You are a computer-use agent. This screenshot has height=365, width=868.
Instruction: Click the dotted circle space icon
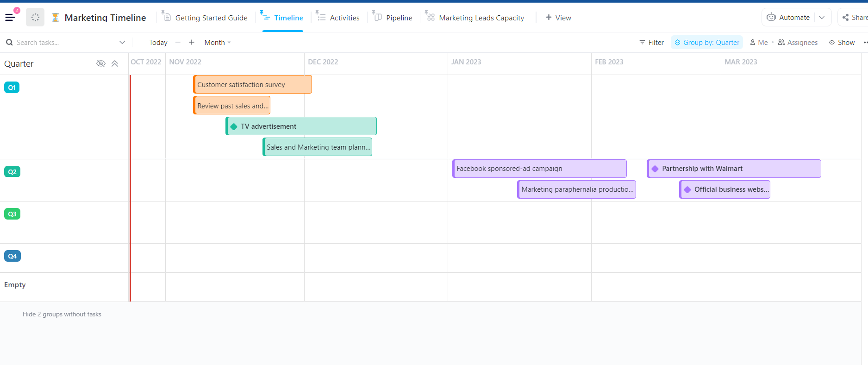coord(35,18)
